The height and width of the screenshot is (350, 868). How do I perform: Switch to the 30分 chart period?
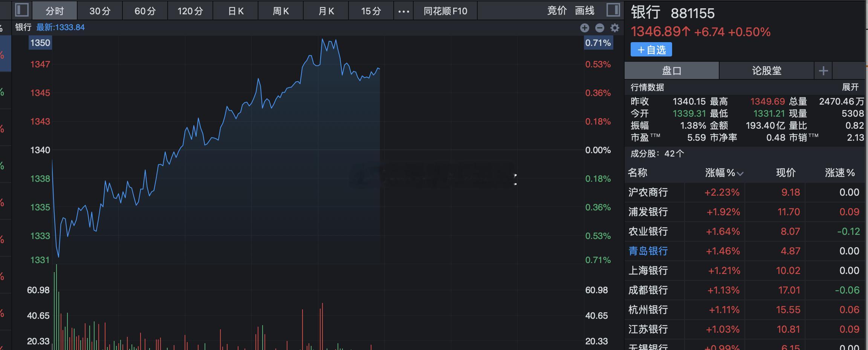coord(100,11)
